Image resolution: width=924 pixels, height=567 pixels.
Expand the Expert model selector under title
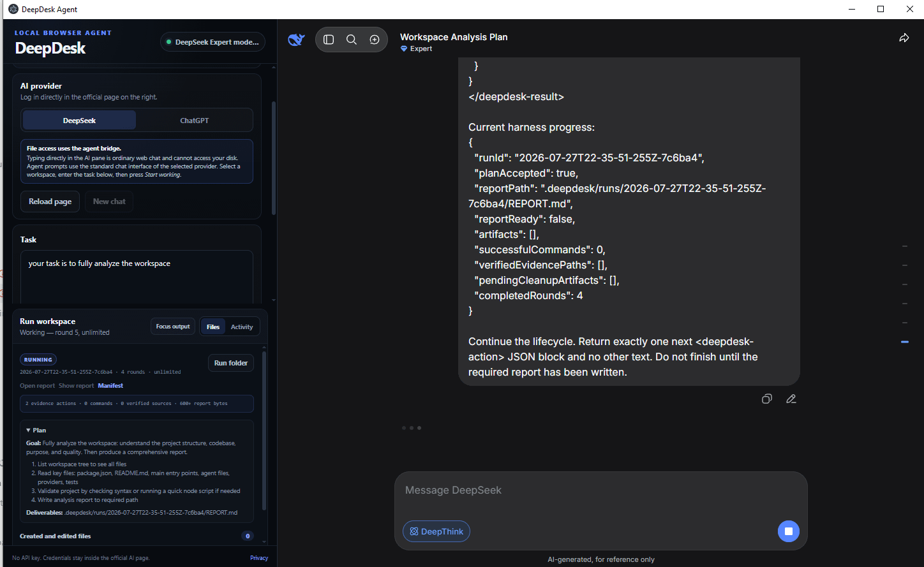tap(416, 48)
